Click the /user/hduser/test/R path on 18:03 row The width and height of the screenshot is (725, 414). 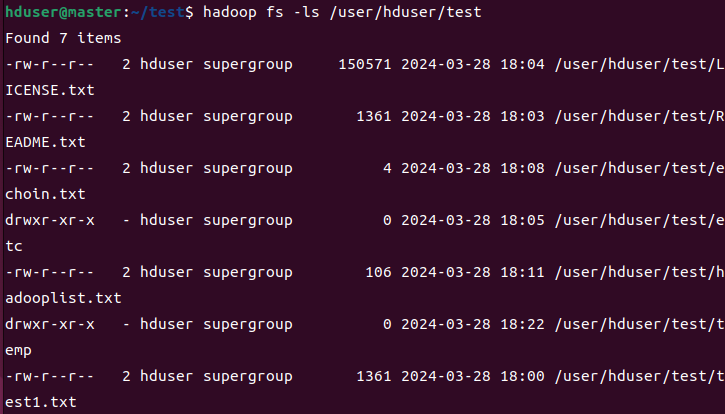pyautogui.click(x=639, y=116)
